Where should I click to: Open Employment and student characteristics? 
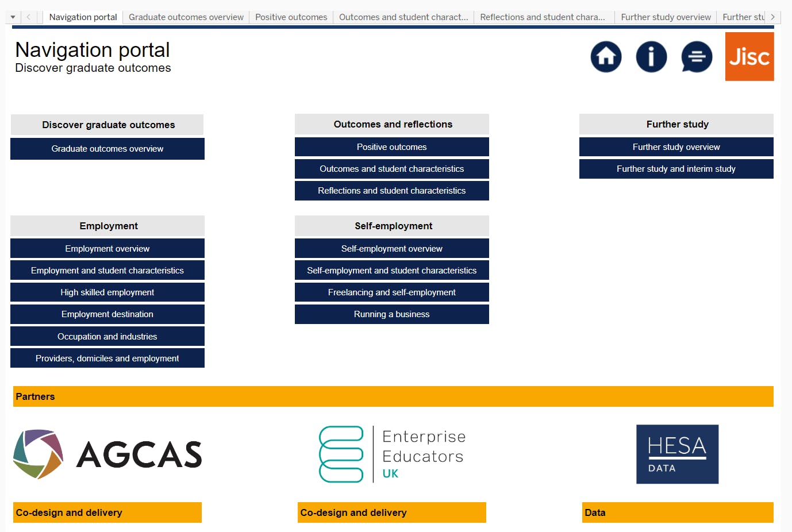pyautogui.click(x=107, y=271)
